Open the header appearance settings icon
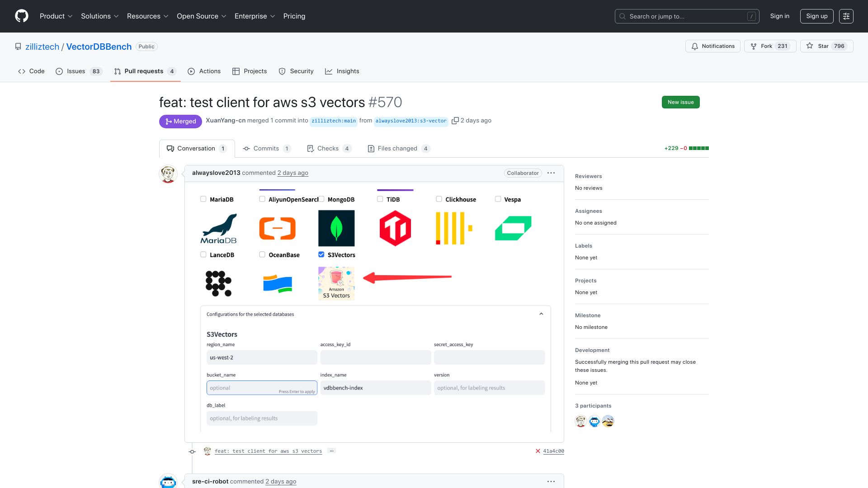Viewport: 868px width, 488px height. (846, 16)
